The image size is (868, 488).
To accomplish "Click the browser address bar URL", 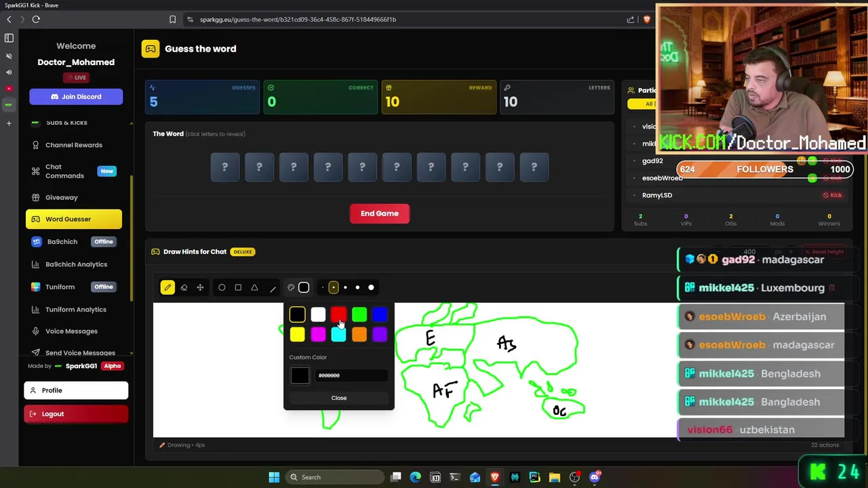I will pyautogui.click(x=298, y=20).
